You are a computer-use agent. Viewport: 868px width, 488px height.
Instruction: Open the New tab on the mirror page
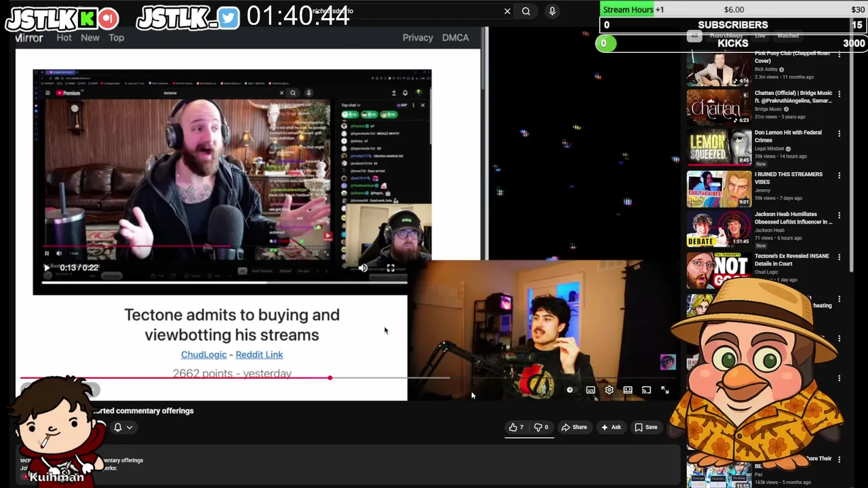90,37
